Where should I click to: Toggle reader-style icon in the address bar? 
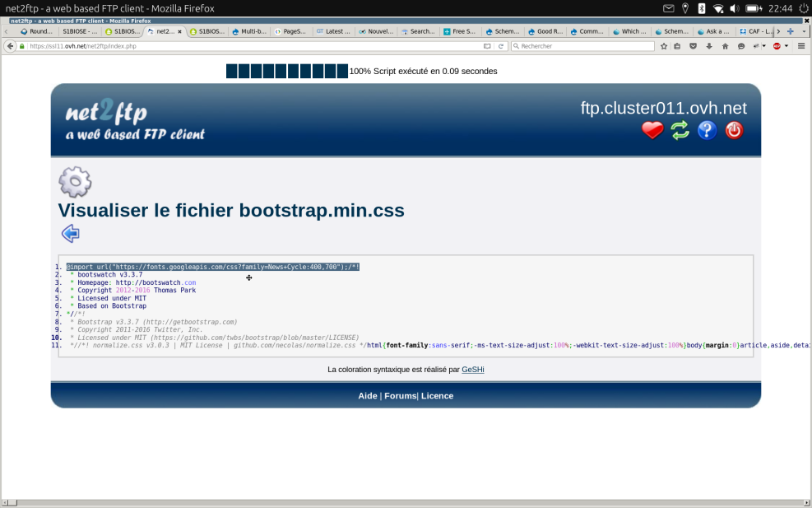click(486, 46)
